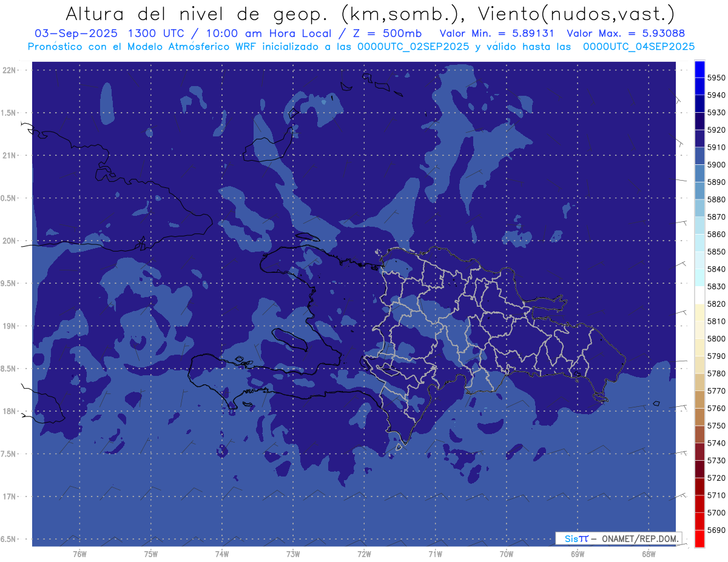
Task: Click the 'Valor Min. = 5.89131' text
Action: 497,33
